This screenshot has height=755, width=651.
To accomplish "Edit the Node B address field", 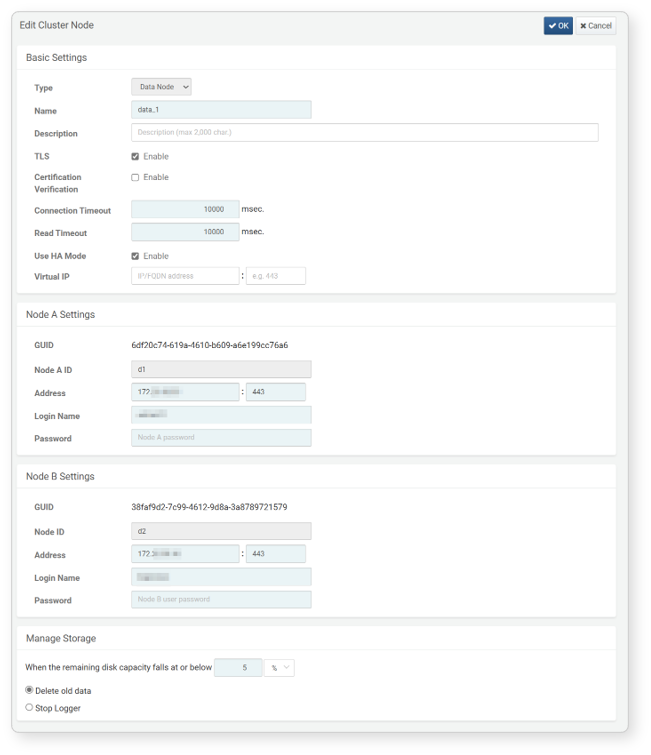I will pos(185,554).
